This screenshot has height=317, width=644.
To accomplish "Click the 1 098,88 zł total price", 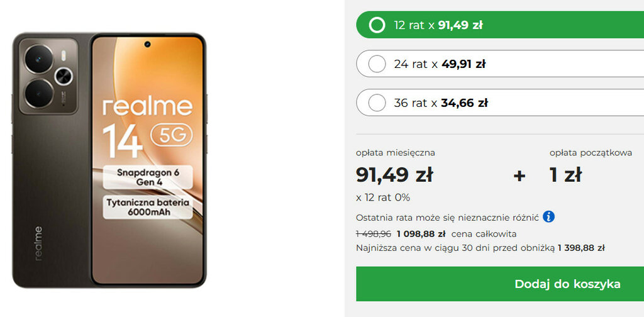I will click(x=421, y=234).
